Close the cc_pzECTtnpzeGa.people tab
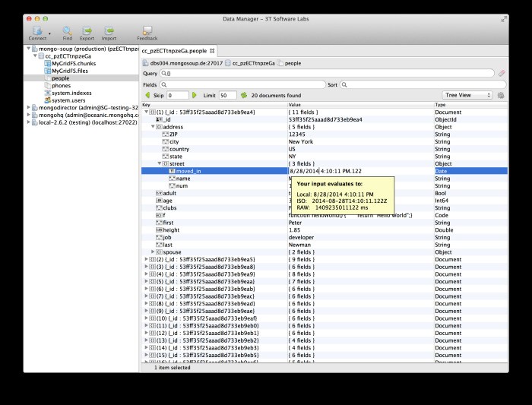Image resolution: width=532 pixels, height=405 pixels. click(212, 51)
